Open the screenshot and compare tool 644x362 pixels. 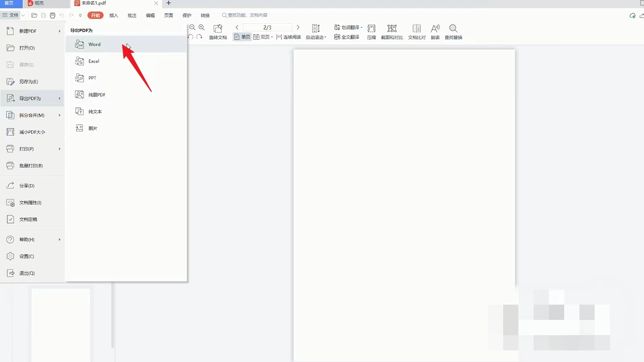click(x=392, y=32)
